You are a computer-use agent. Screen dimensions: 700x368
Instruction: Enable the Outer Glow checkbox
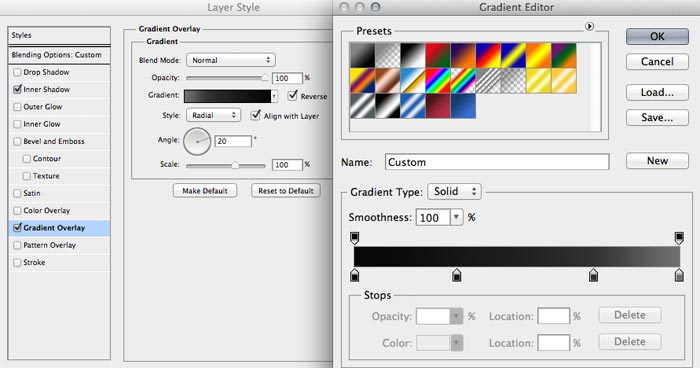tap(17, 107)
